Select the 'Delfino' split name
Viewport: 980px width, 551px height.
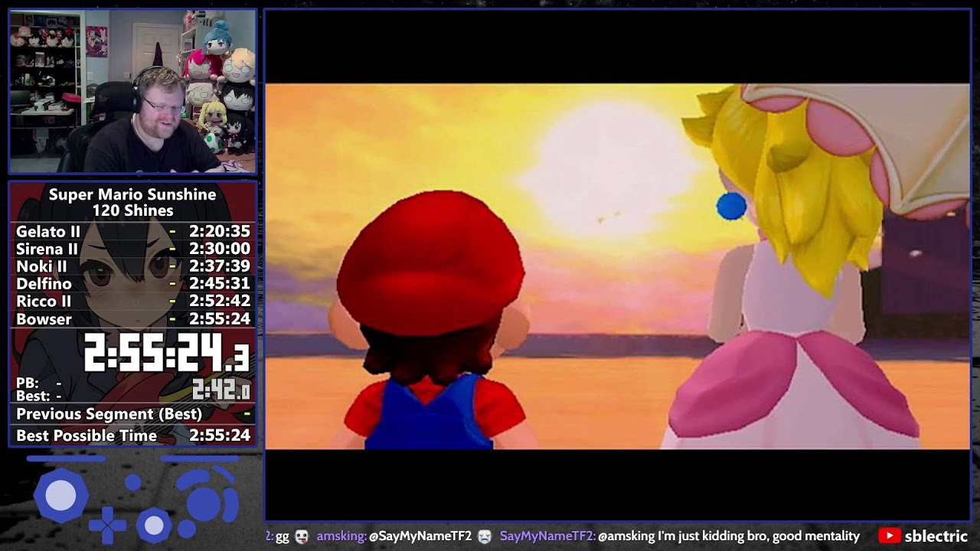click(44, 284)
